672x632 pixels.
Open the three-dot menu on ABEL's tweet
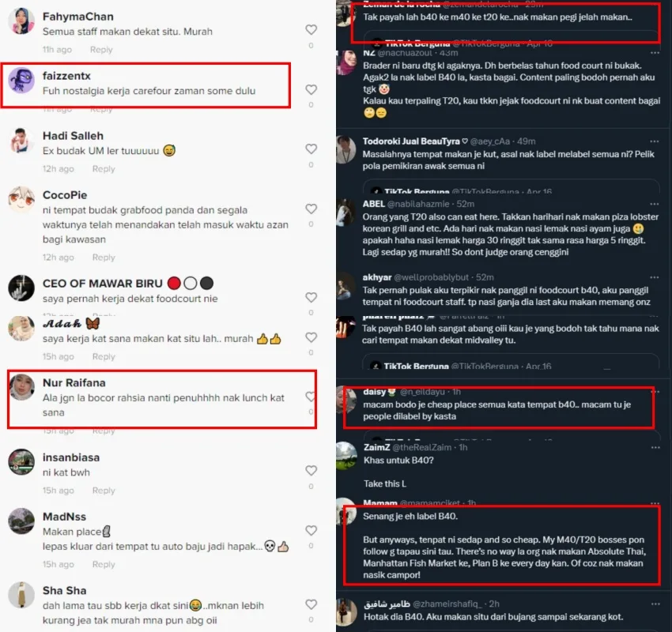click(655, 204)
